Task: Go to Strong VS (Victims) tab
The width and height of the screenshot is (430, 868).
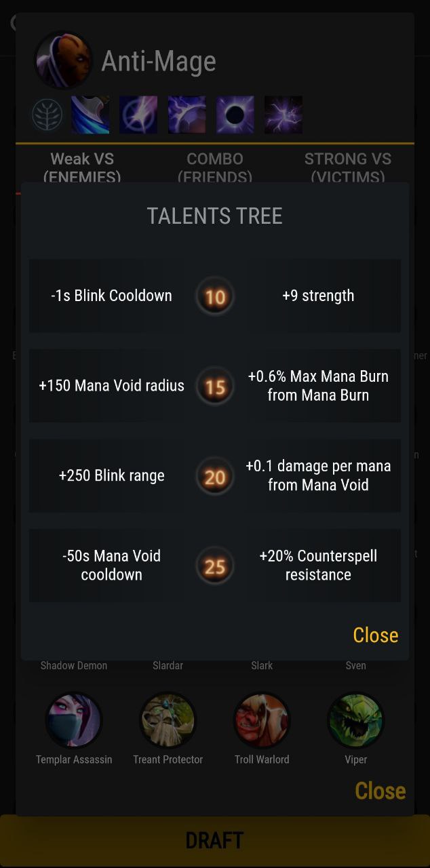Action: pos(347,167)
